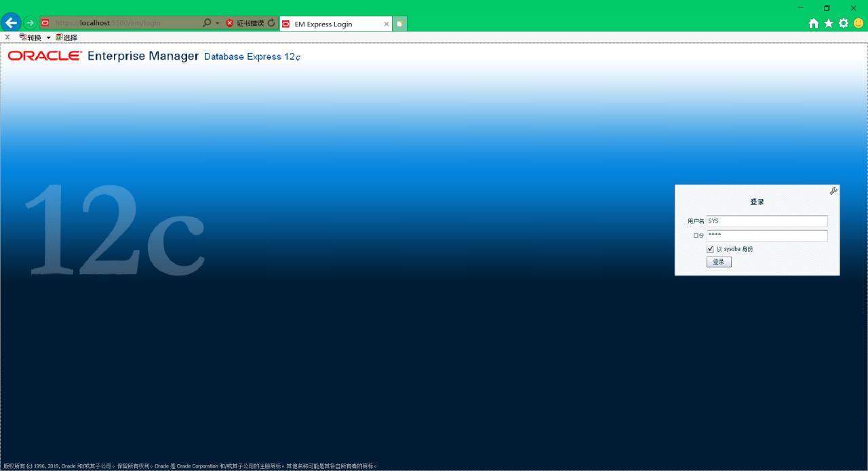
Task: Focus the 口令 password field
Action: (x=767, y=235)
